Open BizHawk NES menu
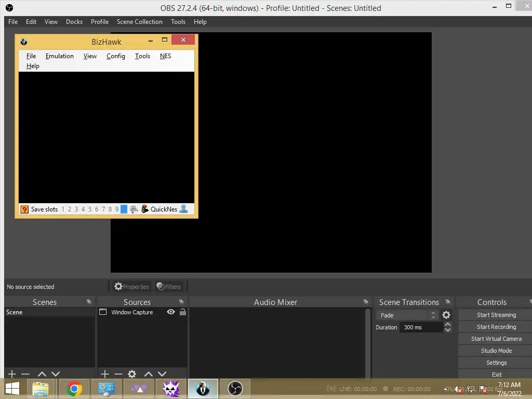This screenshot has width=532, height=399. click(x=166, y=56)
